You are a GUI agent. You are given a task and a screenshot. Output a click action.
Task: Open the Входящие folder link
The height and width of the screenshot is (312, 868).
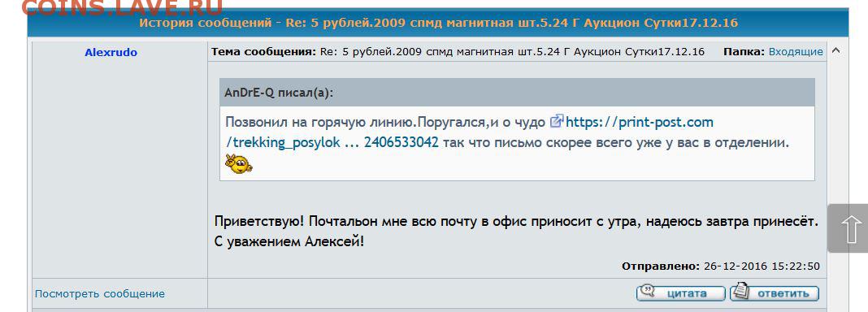click(796, 52)
